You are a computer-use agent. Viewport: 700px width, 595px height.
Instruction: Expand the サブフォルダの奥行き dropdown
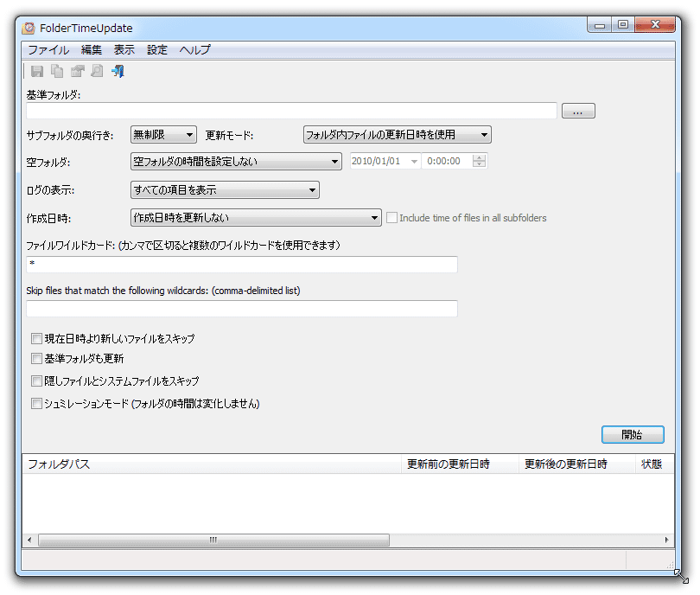click(x=163, y=134)
